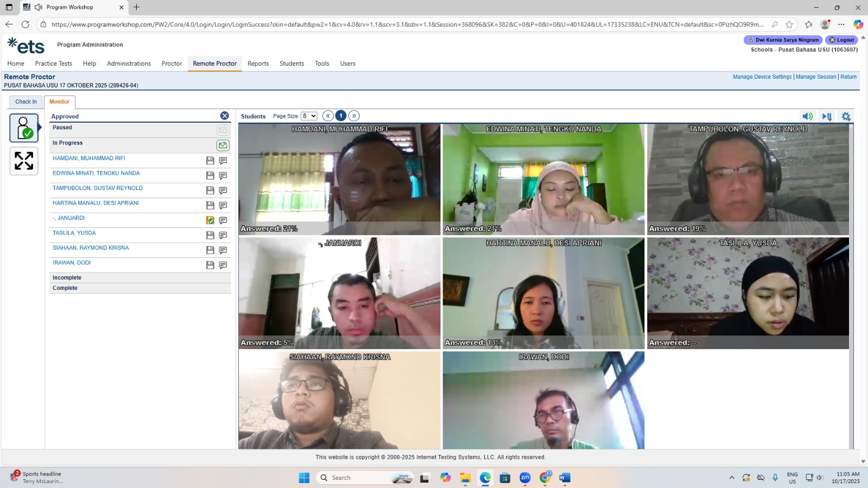Close the Approved panel with X
The image size is (868, 488).
coord(225,116)
